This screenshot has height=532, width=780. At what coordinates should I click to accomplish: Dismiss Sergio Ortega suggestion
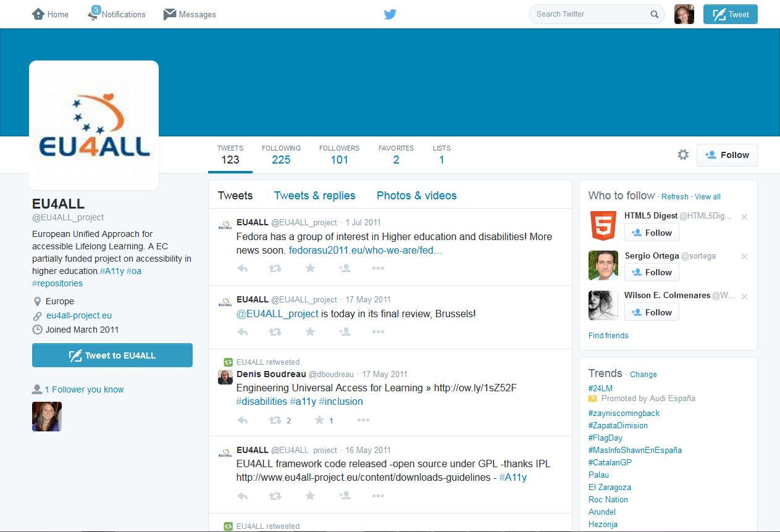pos(744,256)
